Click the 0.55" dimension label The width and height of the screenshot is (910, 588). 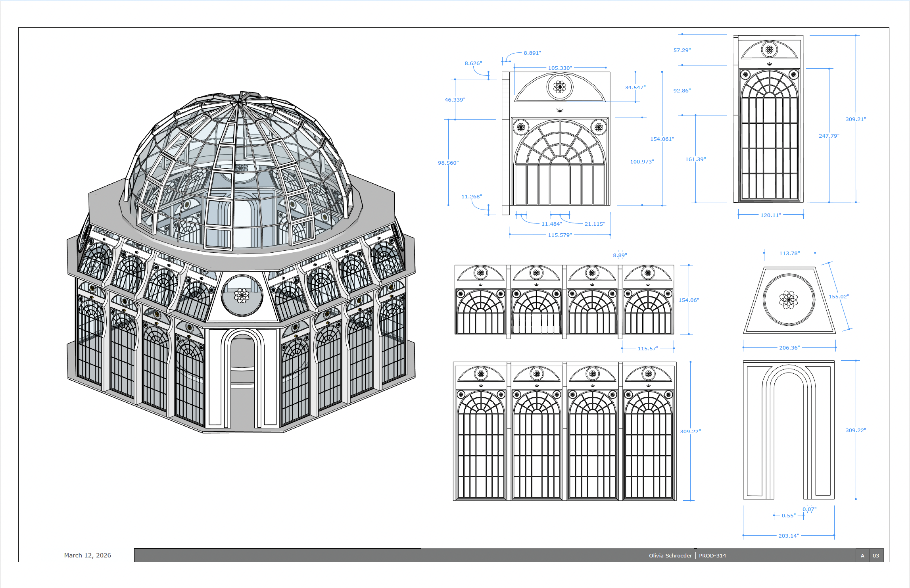pyautogui.click(x=789, y=515)
